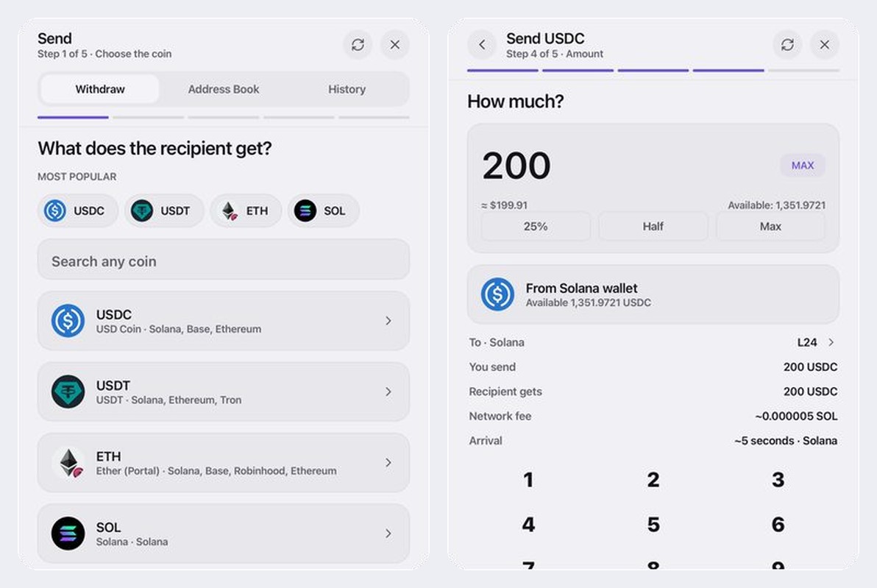Viewport: 877px width, 588px height.
Task: Tap keypad digit 6
Action: (x=778, y=524)
